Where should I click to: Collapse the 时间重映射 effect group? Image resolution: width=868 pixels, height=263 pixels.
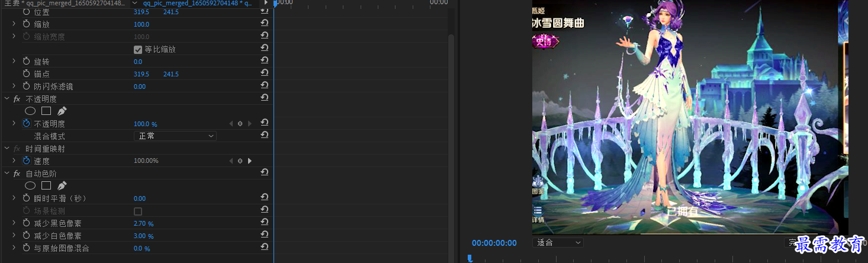pyautogui.click(x=7, y=149)
